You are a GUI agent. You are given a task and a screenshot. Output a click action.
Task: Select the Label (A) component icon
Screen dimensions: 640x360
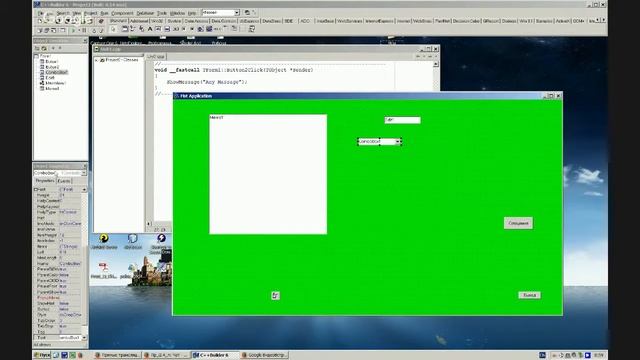(x=150, y=29)
